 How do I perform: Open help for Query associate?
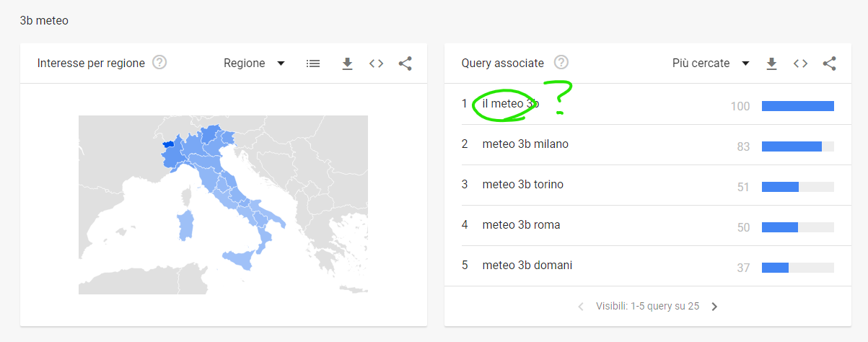561,63
